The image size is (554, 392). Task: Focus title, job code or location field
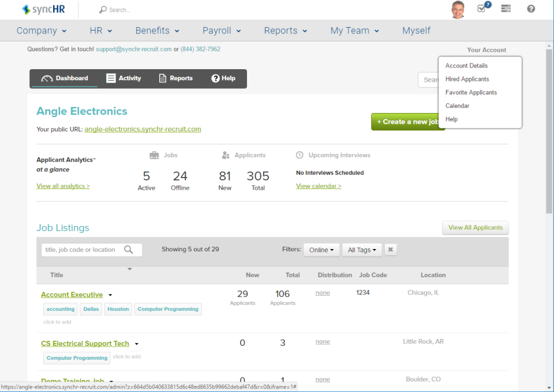coord(92,250)
